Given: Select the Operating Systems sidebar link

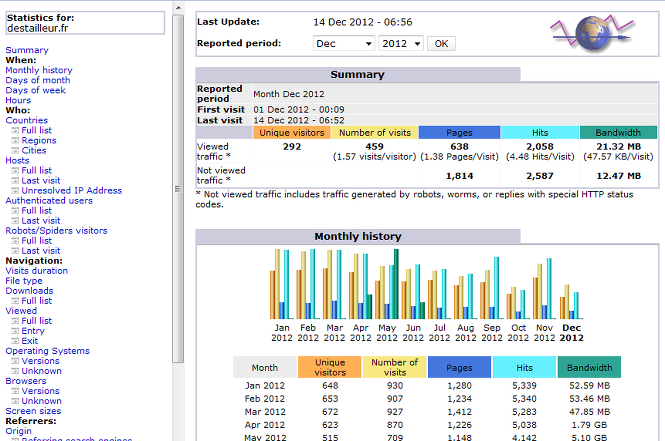Looking at the screenshot, I should (46, 351).
